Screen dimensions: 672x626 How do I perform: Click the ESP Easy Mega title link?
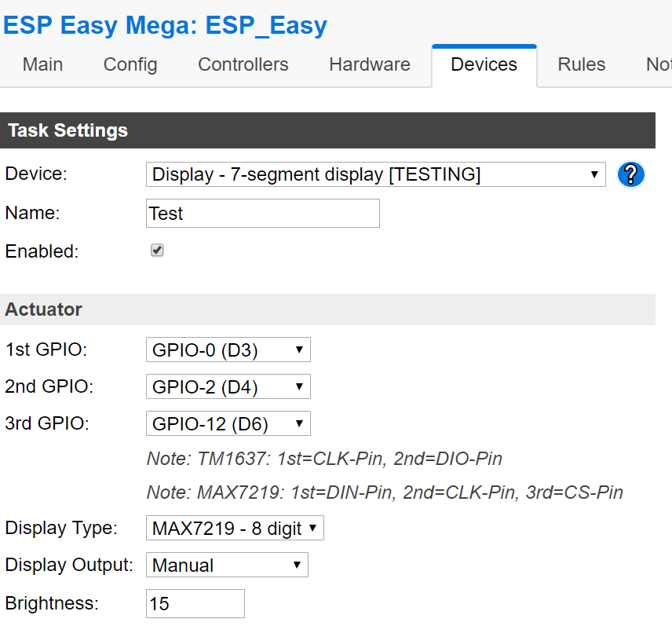[165, 25]
